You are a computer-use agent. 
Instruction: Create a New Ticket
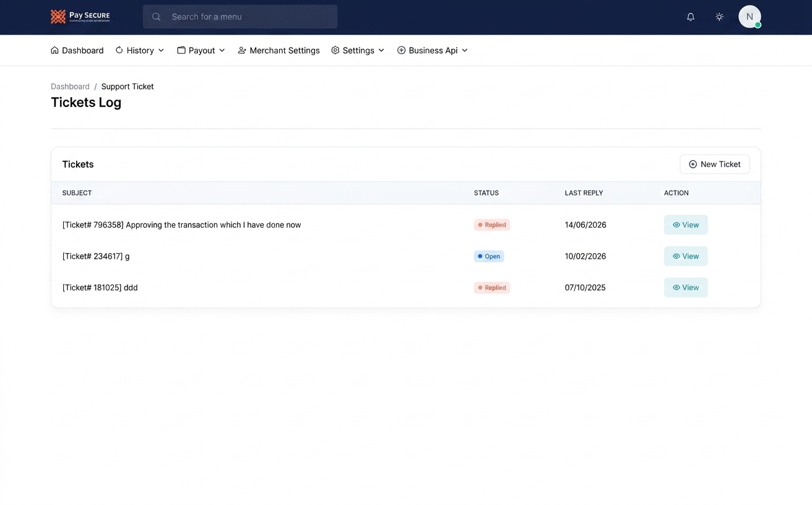click(x=715, y=164)
